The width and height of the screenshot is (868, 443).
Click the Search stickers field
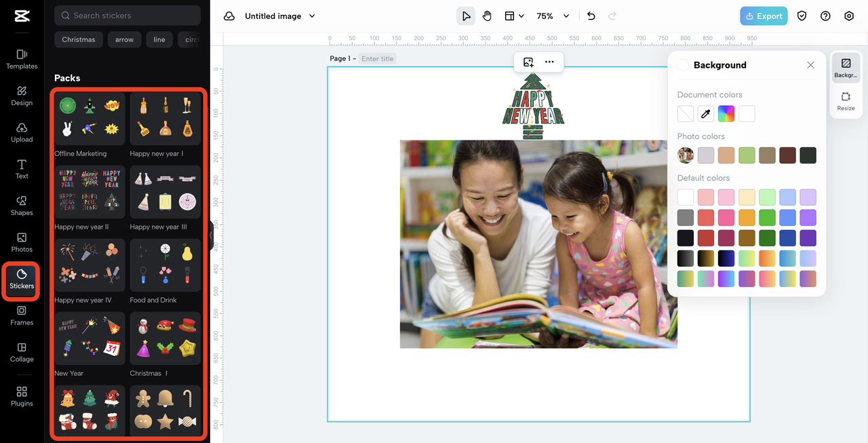click(127, 15)
